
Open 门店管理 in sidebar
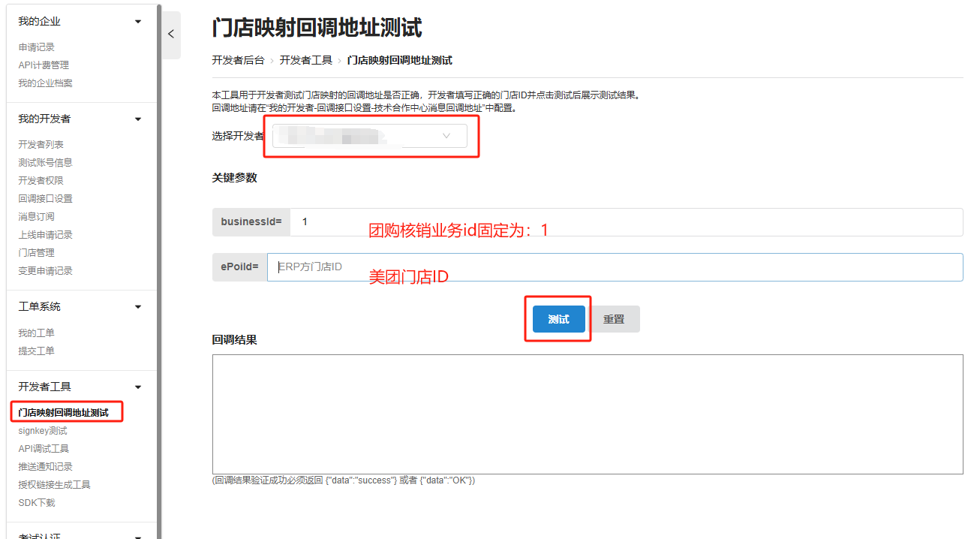(x=36, y=253)
